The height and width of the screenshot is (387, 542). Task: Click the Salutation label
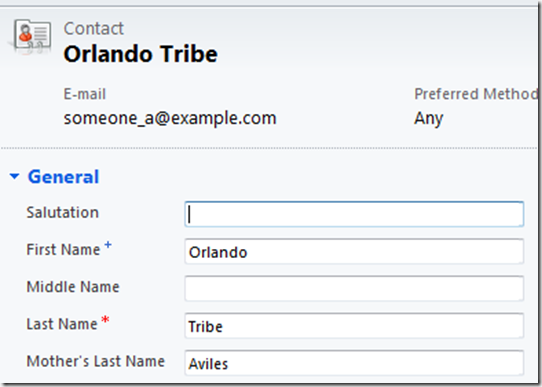point(63,212)
